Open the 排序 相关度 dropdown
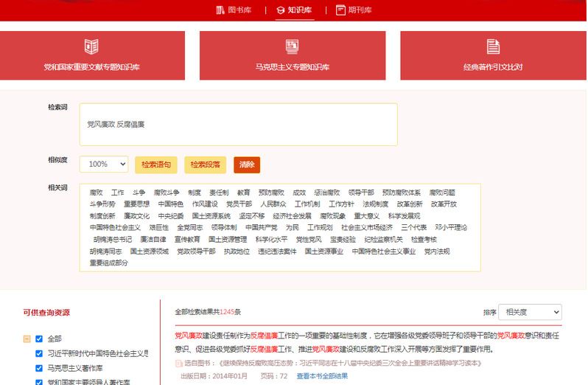This screenshot has width=588, height=385. (529, 313)
